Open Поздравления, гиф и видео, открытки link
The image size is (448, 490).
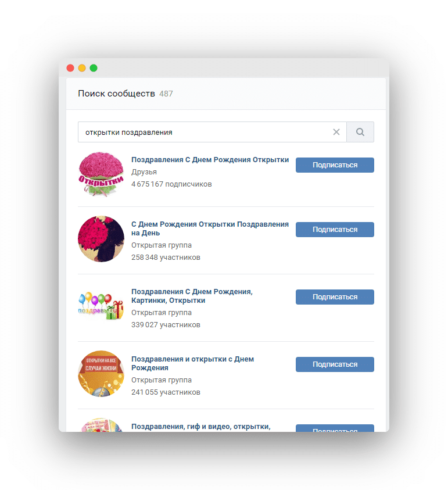[201, 427]
